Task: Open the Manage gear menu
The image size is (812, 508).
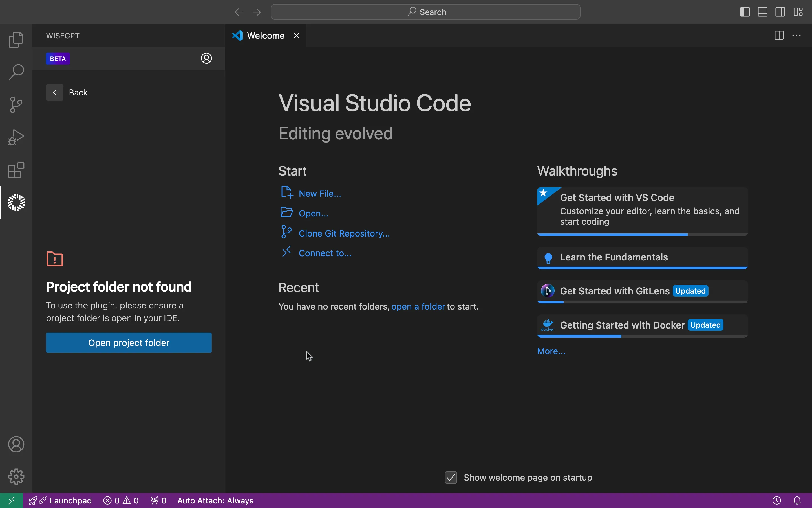Action: [x=16, y=477]
